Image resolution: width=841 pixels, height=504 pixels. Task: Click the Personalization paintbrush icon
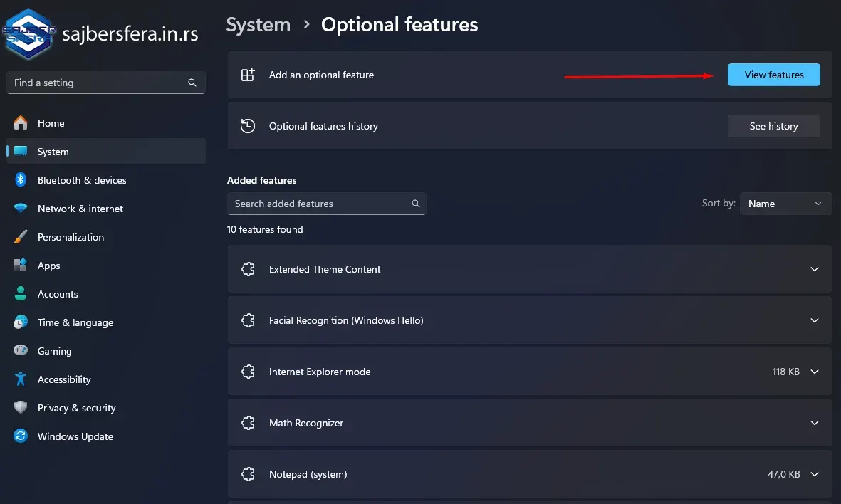[21, 237]
